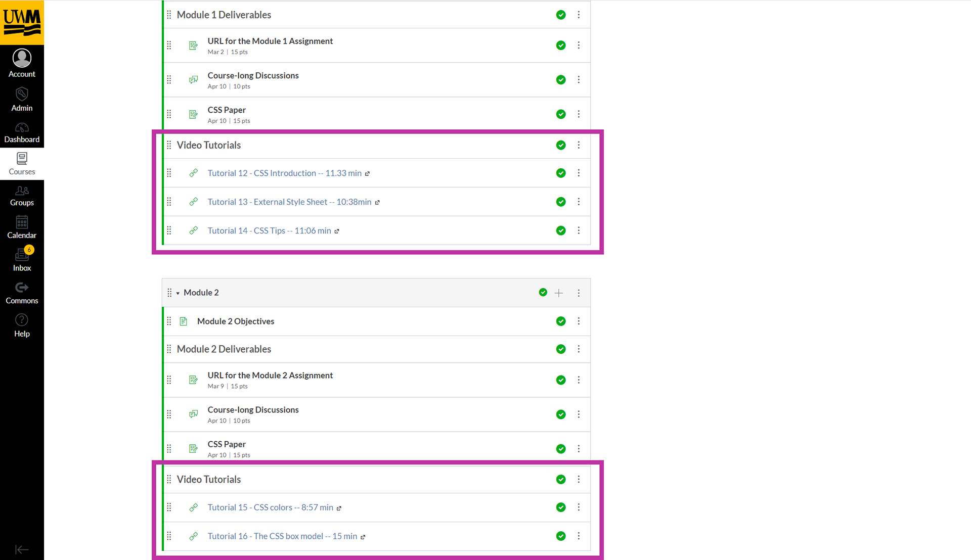Click the link icon beside Tutorial 14
971x560 pixels.
tap(193, 230)
